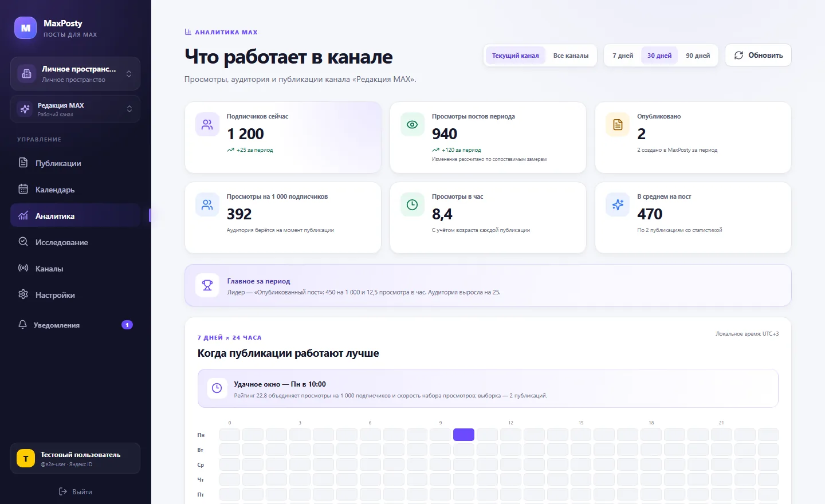Click the Редакция MAX channel sparkle icon
The width and height of the screenshot is (825, 504).
click(x=25, y=109)
